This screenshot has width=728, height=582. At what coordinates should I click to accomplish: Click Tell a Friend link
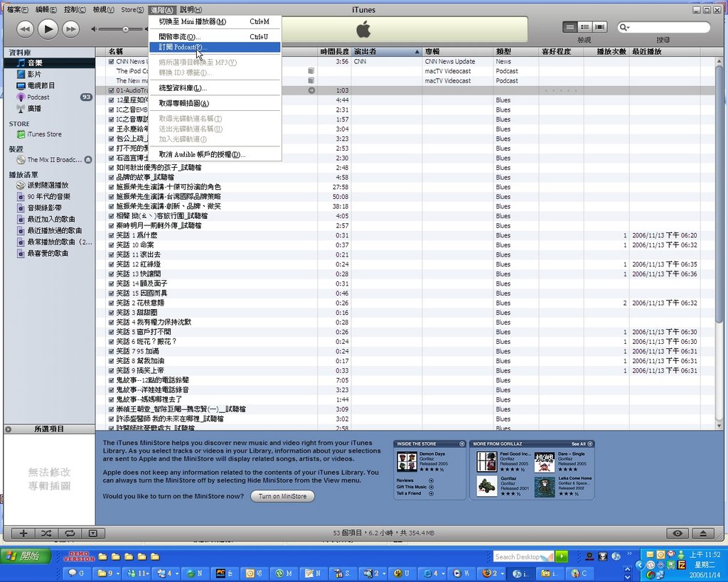point(414,493)
